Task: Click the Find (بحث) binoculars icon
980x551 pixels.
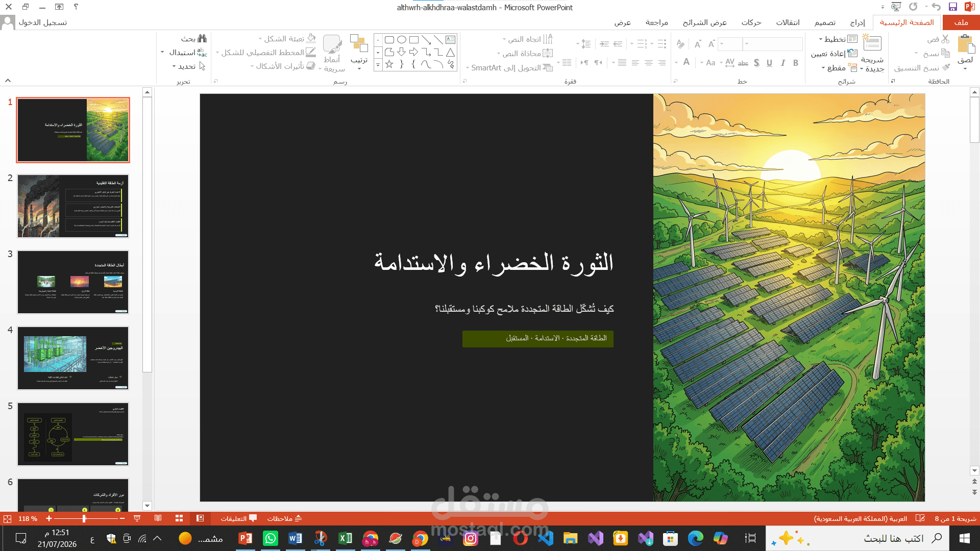Action: click(x=202, y=38)
